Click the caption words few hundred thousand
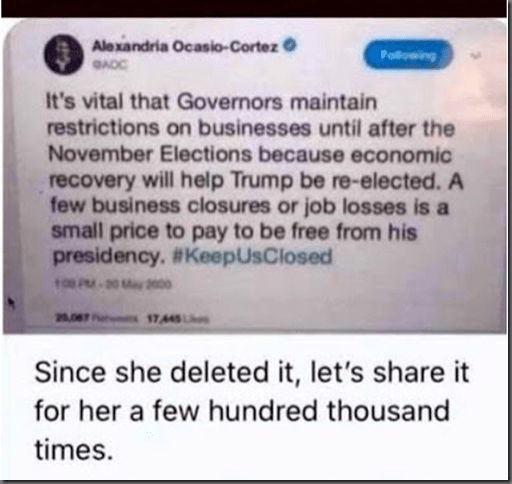Screen dimensions: 512x484 [x=301, y=411]
